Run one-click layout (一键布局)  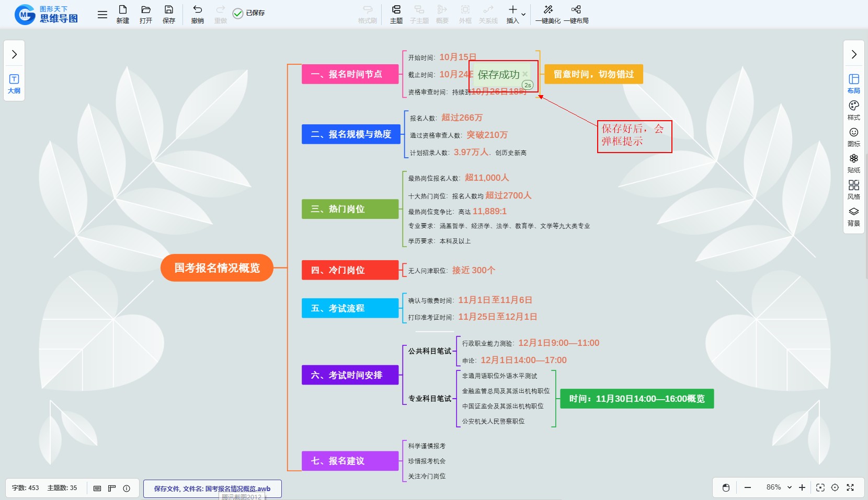coord(576,14)
